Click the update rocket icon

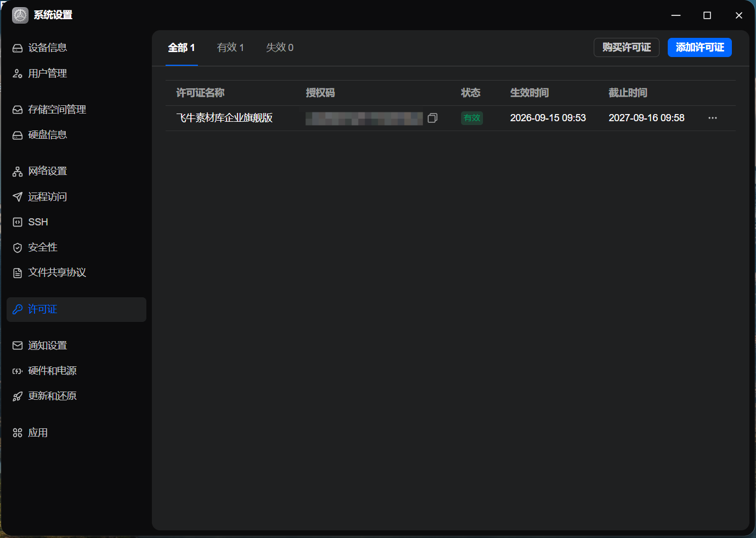(18, 397)
